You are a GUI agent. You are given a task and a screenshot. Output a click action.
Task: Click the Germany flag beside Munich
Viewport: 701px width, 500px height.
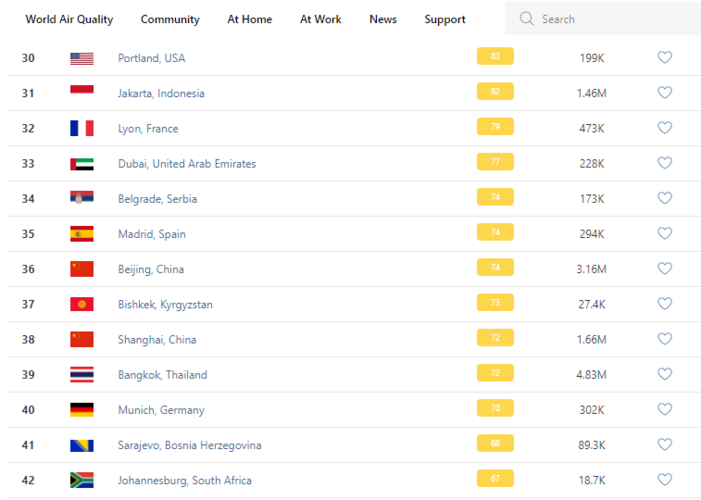(x=82, y=410)
